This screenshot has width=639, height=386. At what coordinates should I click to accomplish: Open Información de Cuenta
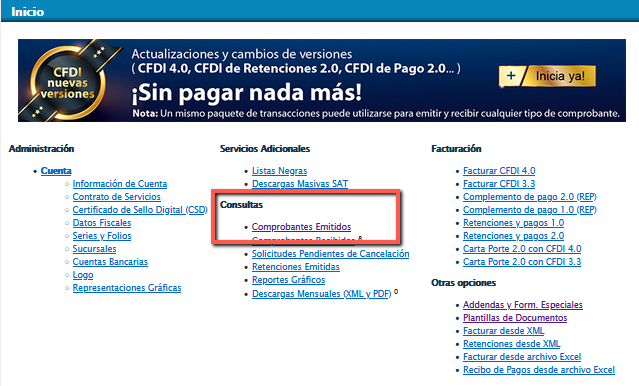[x=120, y=184]
